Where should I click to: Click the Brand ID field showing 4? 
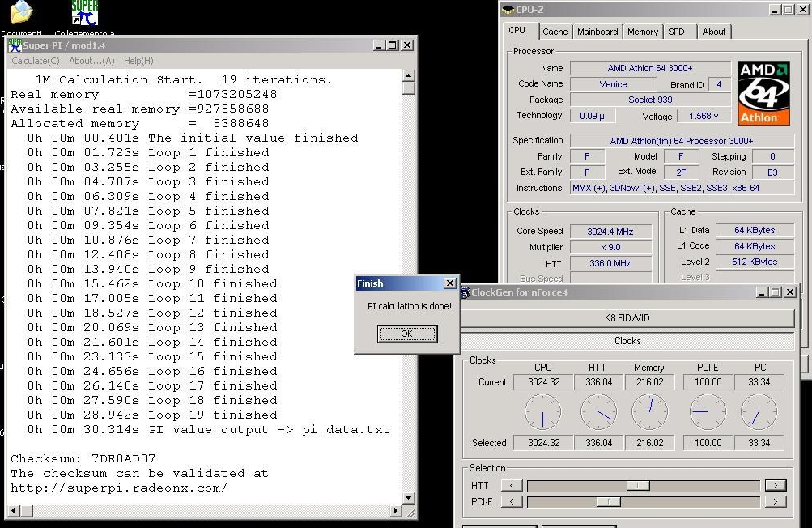[719, 84]
